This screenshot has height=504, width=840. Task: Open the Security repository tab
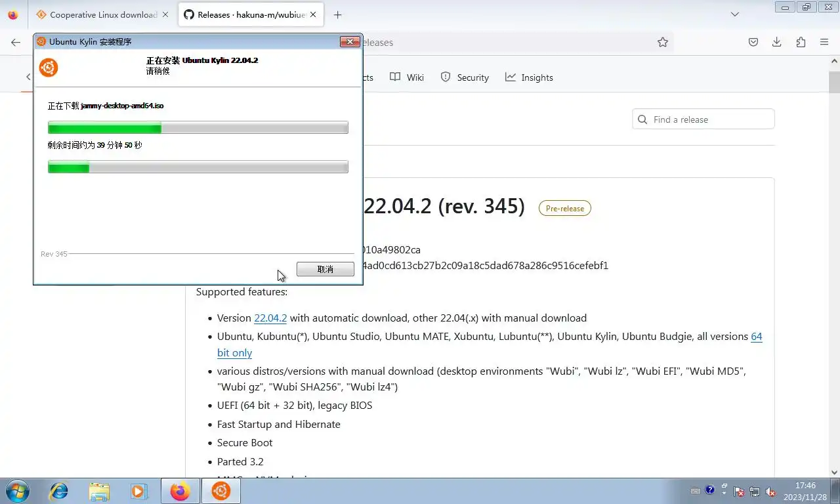click(x=465, y=77)
